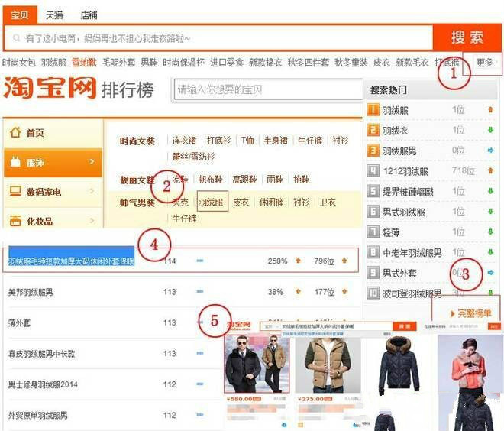Open 波司登羽绒服男 in hot search list

(x=412, y=293)
